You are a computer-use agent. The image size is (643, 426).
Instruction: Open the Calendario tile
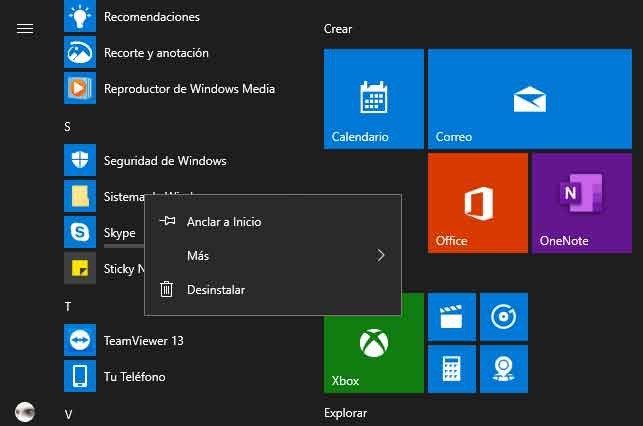click(x=374, y=99)
